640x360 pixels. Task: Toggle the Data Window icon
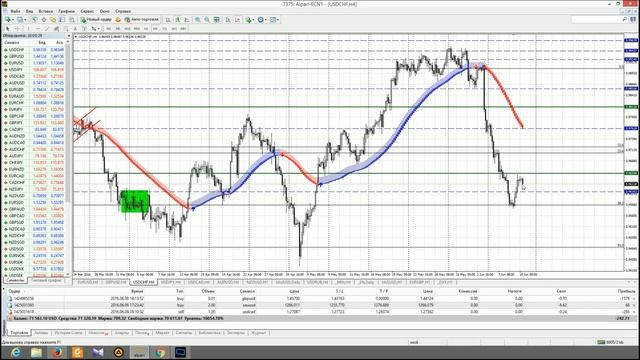(x=44, y=20)
